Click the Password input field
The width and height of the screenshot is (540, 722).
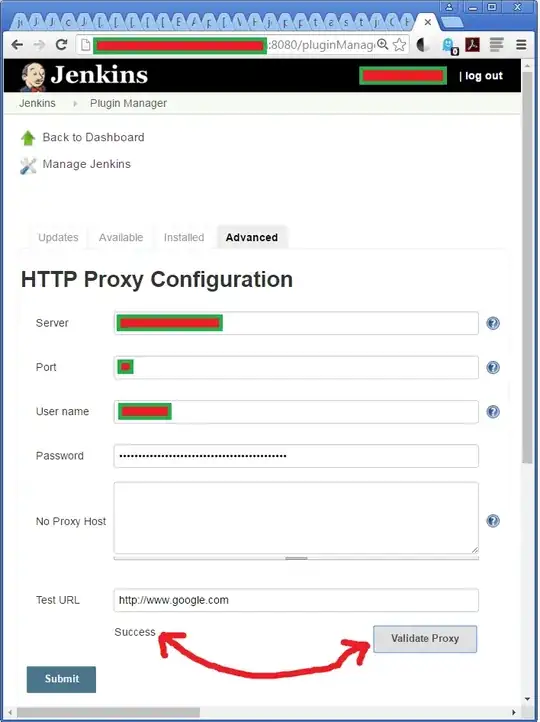pos(296,456)
